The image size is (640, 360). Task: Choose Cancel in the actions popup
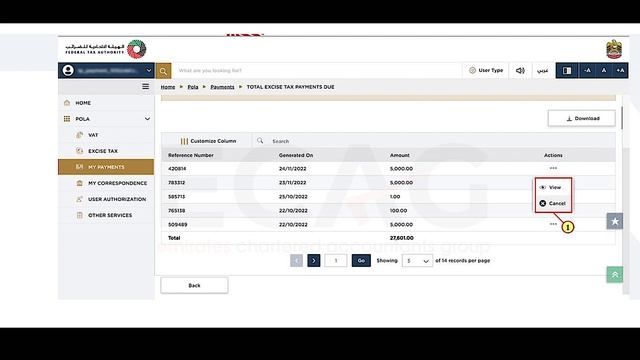pos(553,203)
